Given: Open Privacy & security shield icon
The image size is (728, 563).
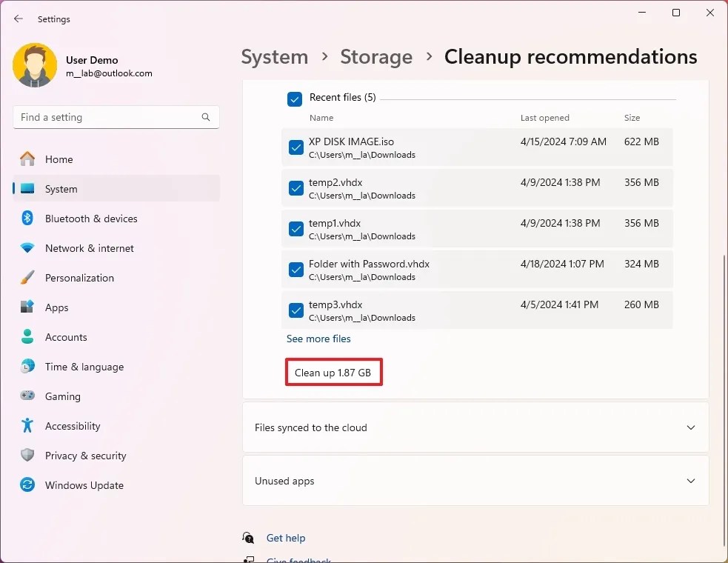Looking at the screenshot, I should click(x=27, y=456).
